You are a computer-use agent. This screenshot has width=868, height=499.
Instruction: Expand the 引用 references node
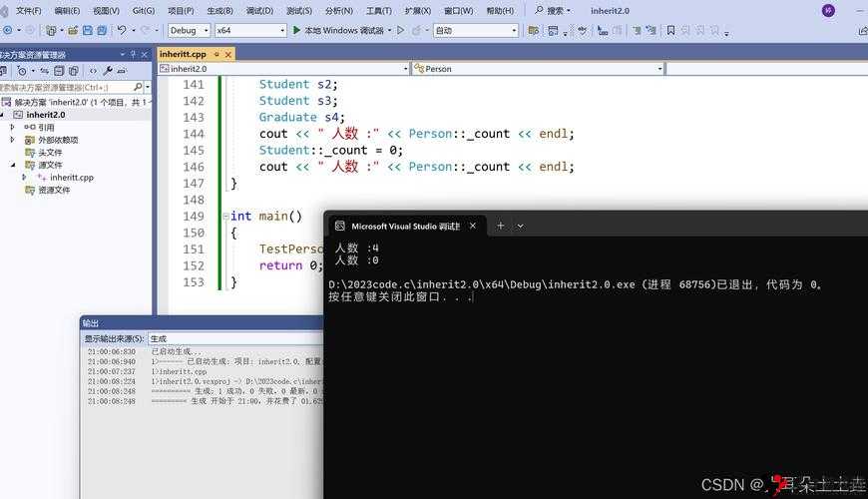click(x=12, y=127)
